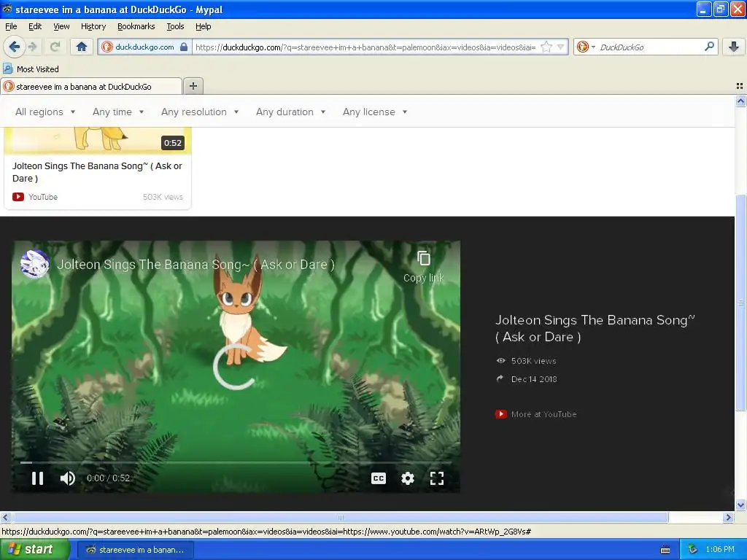
Task: Open the browser home page
Action: [x=82, y=47]
